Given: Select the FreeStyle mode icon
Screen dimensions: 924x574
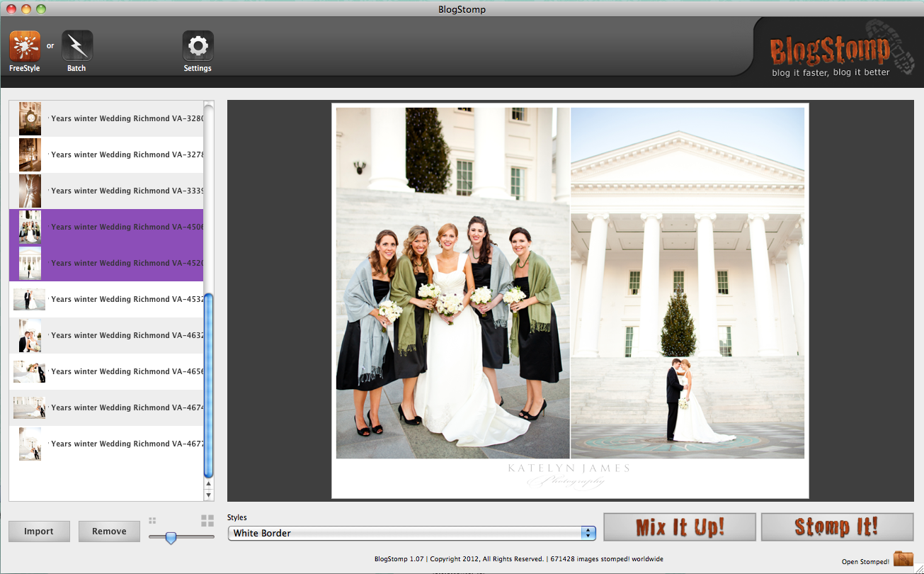Looking at the screenshot, I should 25,46.
